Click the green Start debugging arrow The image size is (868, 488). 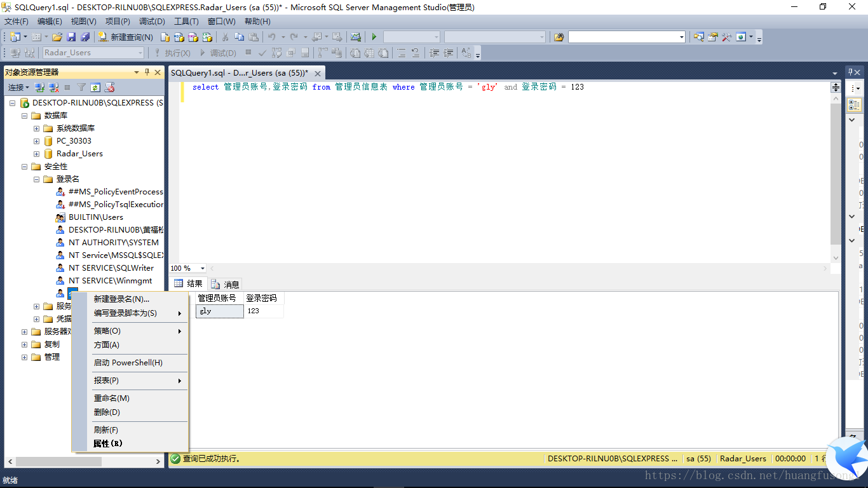[x=374, y=37]
